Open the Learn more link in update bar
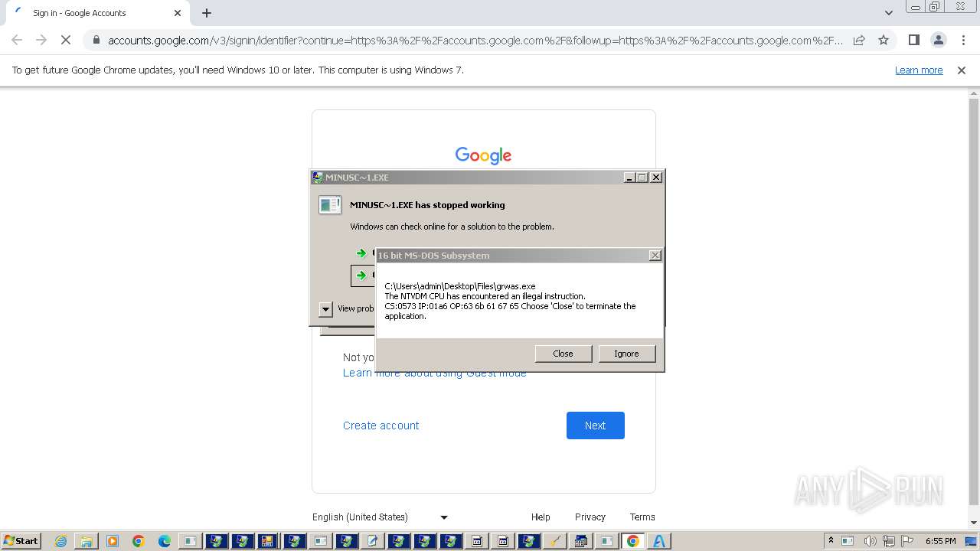The image size is (980, 551). 919,70
